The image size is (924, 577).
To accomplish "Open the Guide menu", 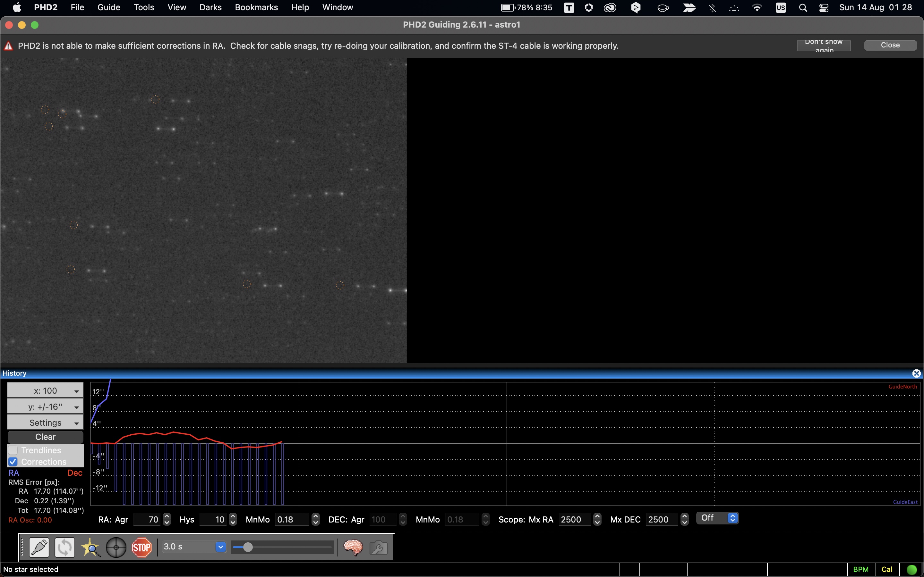I will [108, 7].
